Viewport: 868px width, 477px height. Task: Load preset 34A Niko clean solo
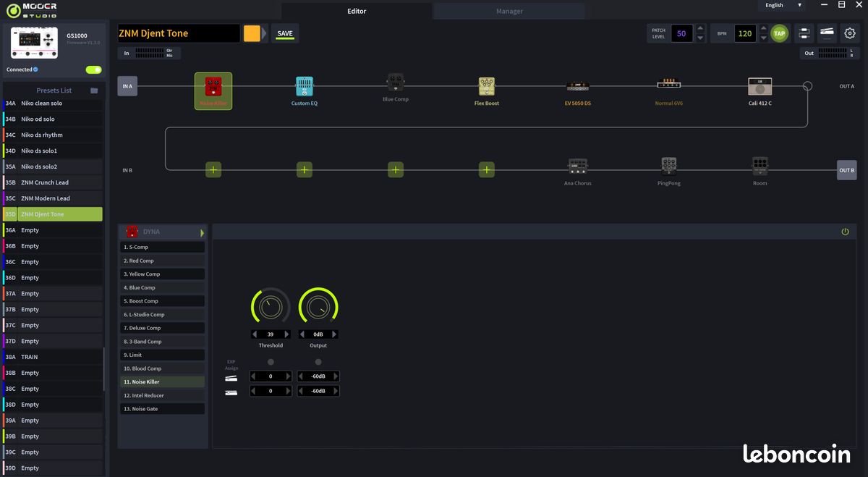pos(52,104)
